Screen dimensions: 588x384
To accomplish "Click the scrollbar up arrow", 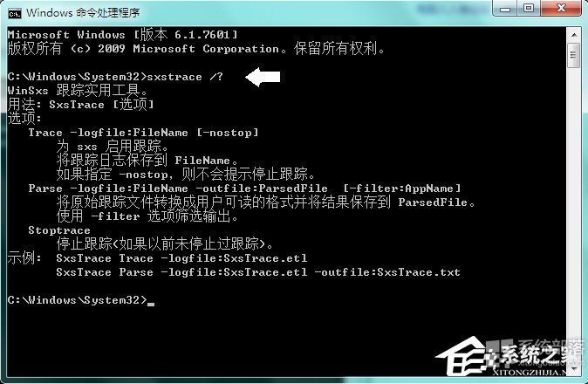I will (x=574, y=35).
